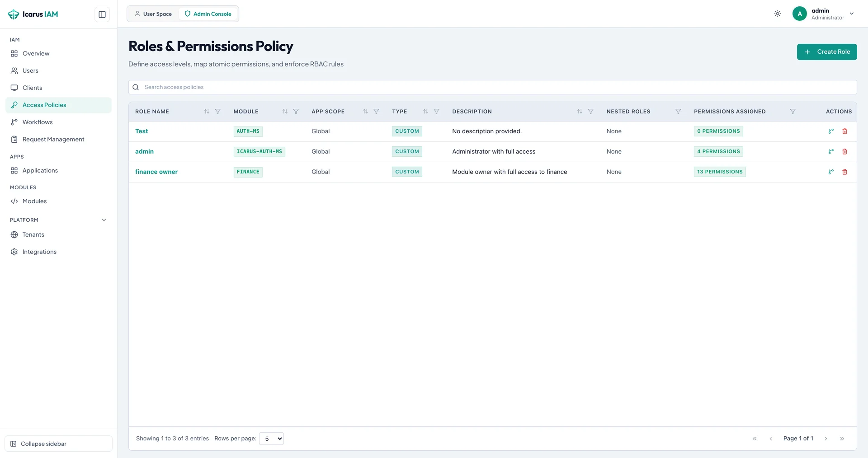868x458 pixels.
Task: Go to the last page double chevron
Action: click(x=842, y=439)
